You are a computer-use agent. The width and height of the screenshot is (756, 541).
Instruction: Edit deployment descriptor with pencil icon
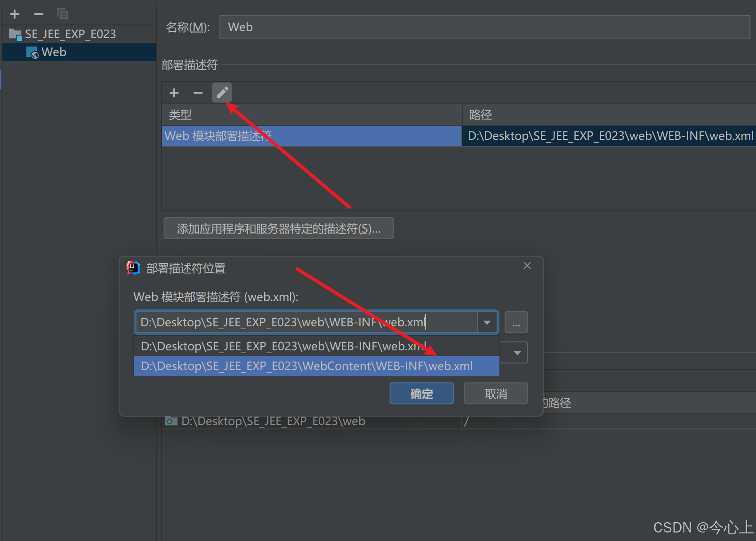(222, 93)
